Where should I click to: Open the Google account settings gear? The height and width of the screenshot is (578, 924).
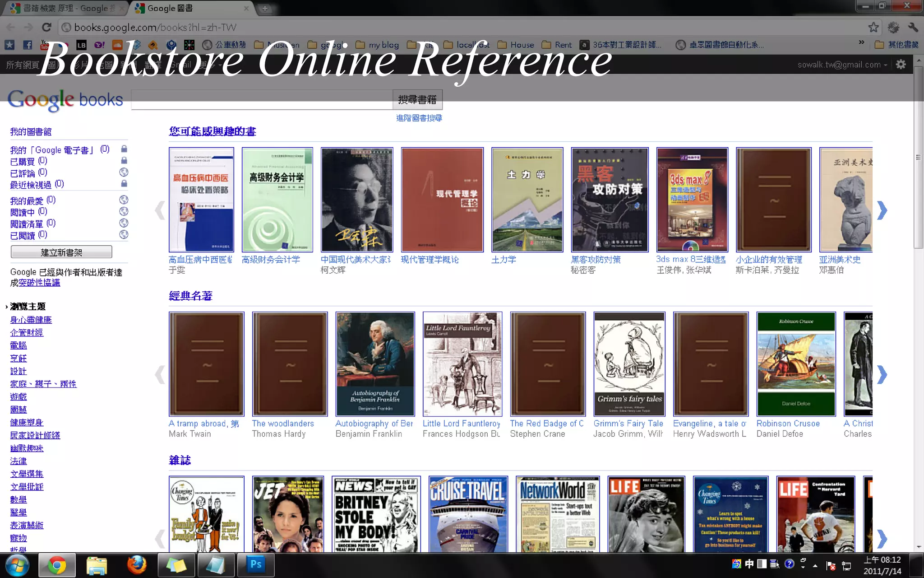pyautogui.click(x=901, y=65)
